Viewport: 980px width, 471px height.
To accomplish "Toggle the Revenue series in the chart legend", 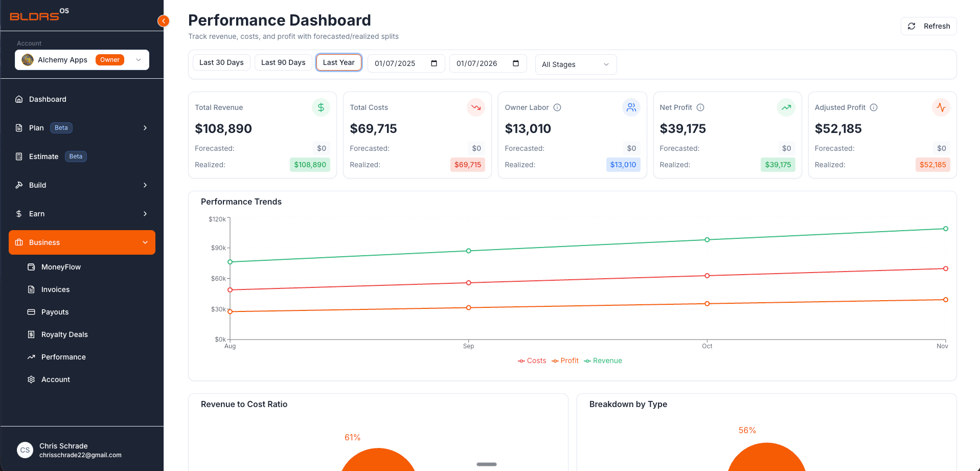I will tap(603, 361).
